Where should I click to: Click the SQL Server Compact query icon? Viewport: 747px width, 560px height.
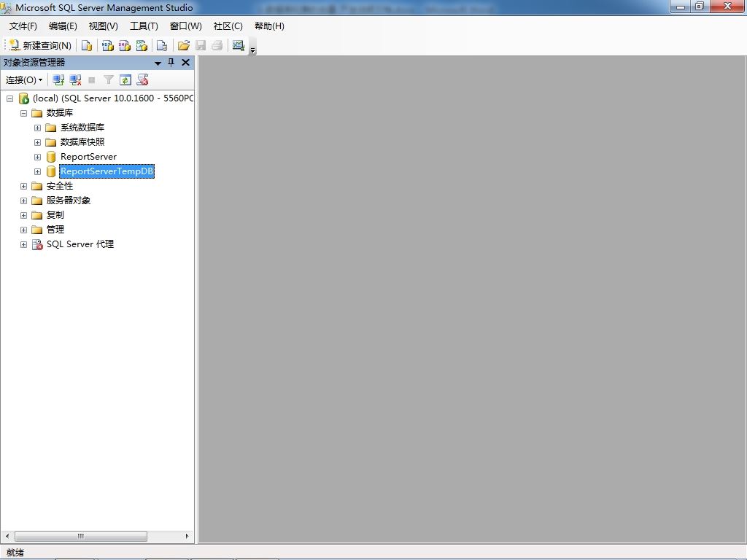[x=162, y=45]
